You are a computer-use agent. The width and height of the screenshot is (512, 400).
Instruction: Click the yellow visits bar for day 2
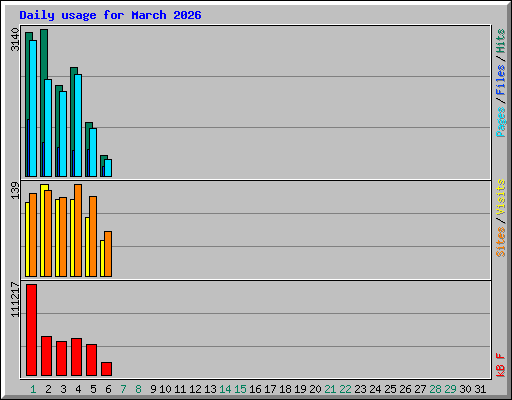pos(43,230)
